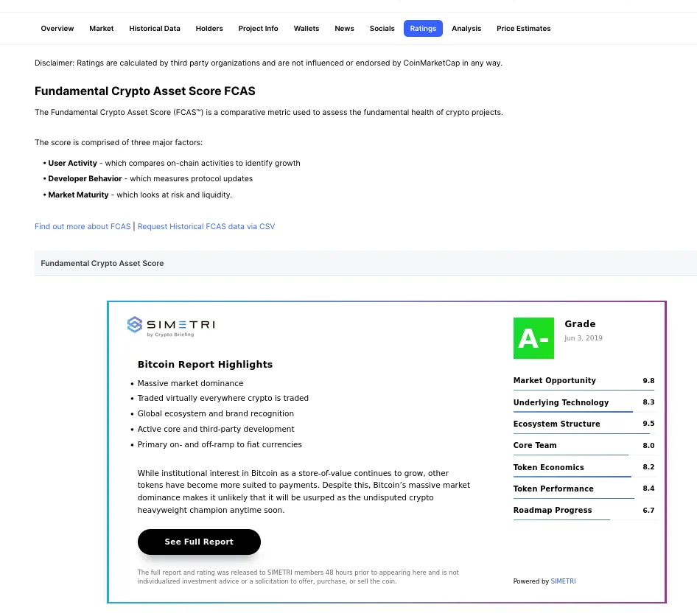The height and width of the screenshot is (616, 697).
Task: Open the Overview tab
Action: pyautogui.click(x=57, y=29)
